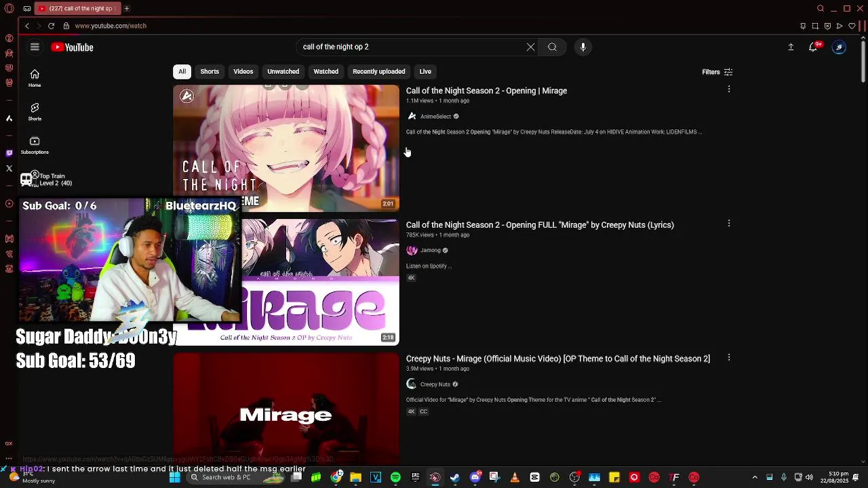Open YouTube notifications bell
The width and height of the screenshot is (868, 488).
click(x=813, y=47)
